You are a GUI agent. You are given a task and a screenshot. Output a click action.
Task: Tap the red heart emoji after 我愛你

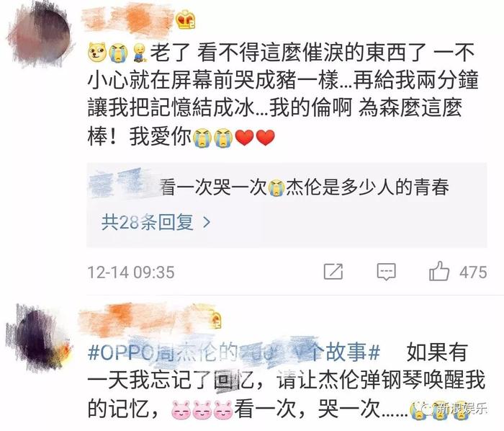point(245,138)
